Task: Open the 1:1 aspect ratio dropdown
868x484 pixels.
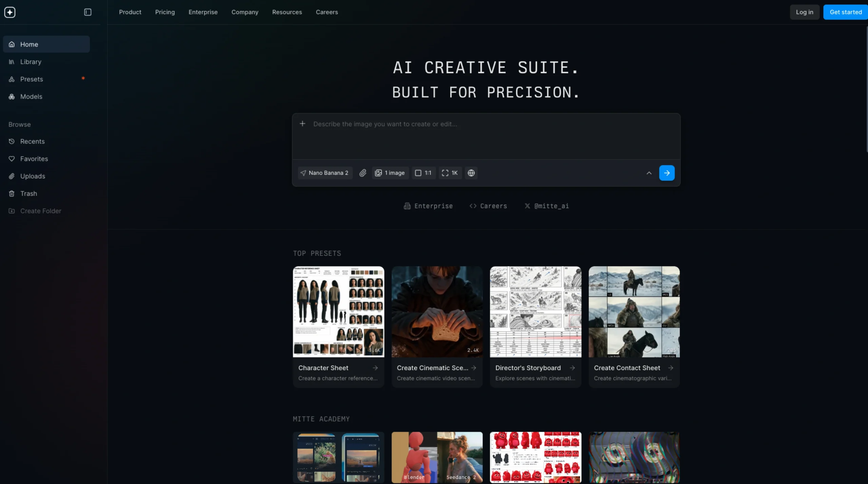Action: pyautogui.click(x=423, y=173)
